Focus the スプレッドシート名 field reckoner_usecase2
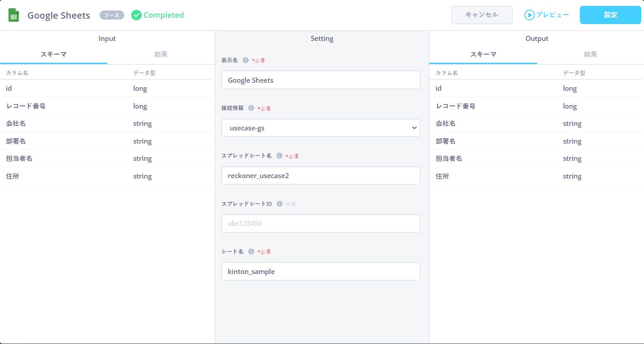 (x=321, y=175)
